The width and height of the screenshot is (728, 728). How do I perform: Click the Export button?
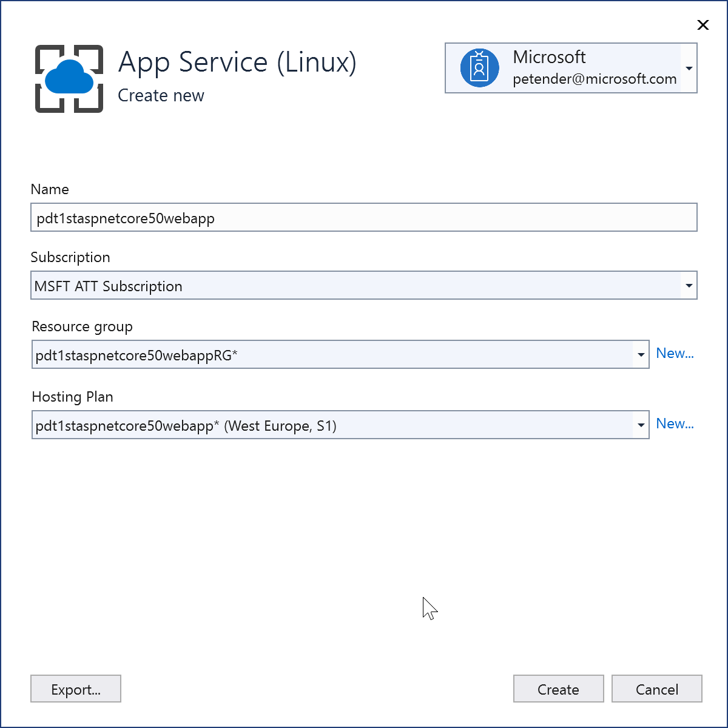coord(75,689)
